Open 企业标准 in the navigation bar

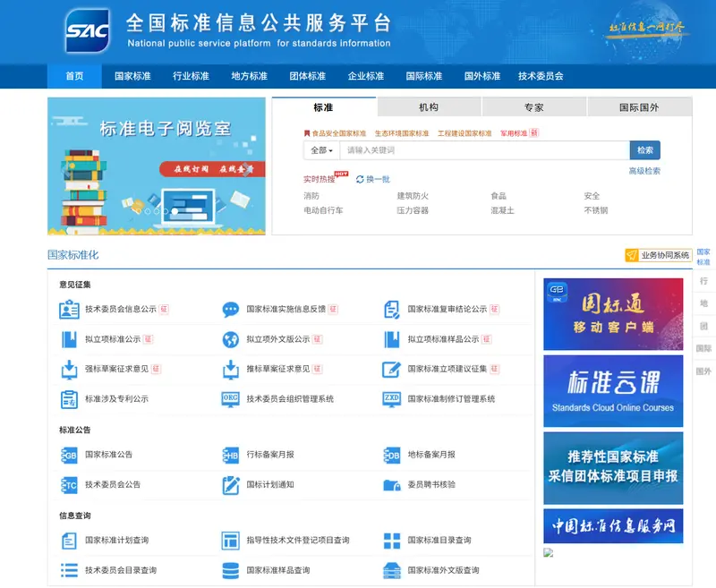coord(366,76)
